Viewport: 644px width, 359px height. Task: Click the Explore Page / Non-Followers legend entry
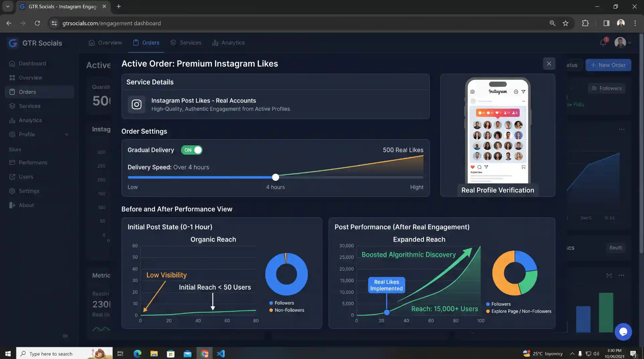click(519, 311)
